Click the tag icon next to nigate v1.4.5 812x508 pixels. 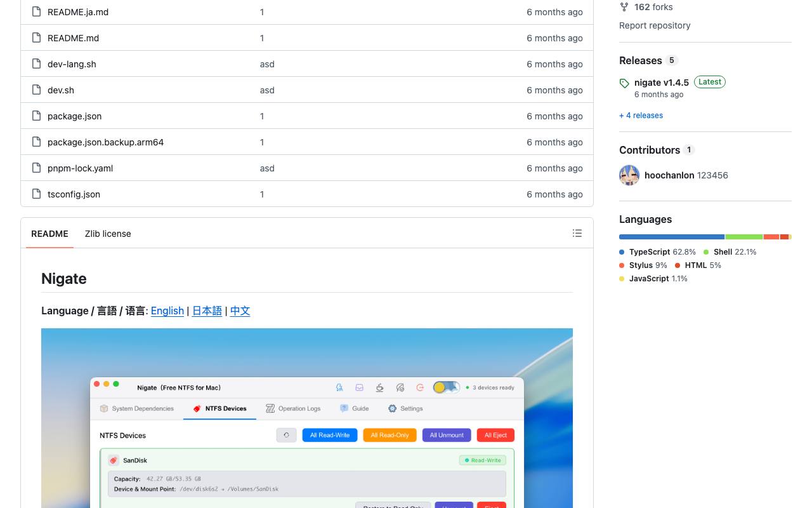click(x=624, y=83)
